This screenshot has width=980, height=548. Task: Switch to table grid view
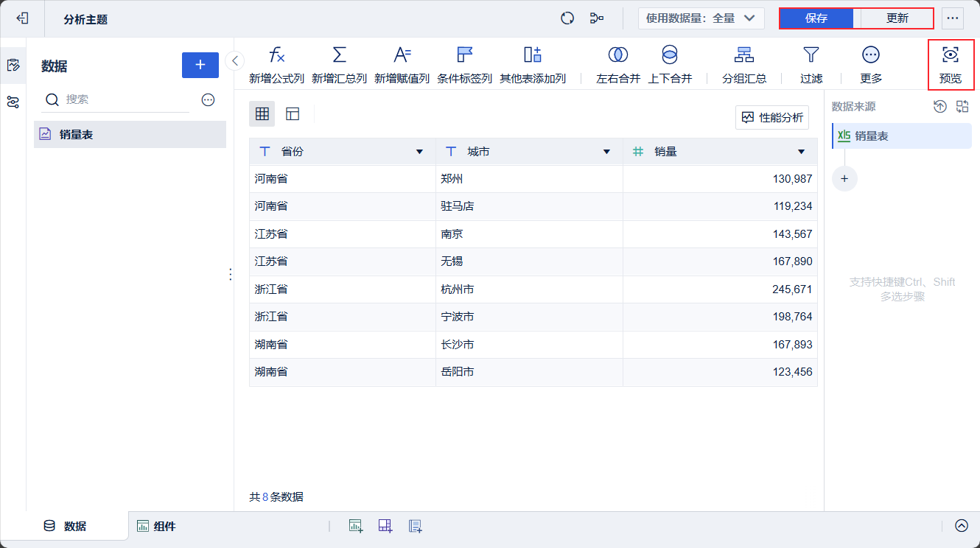click(x=262, y=113)
